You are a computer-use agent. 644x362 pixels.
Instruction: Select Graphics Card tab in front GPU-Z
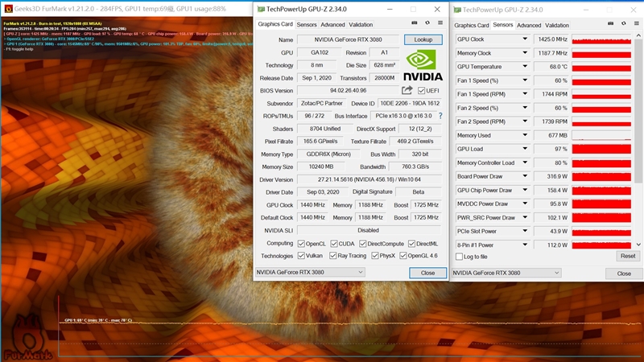point(275,24)
